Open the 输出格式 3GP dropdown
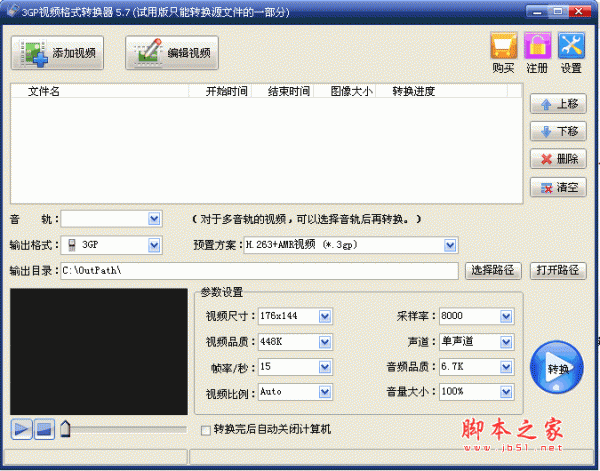 [154, 245]
